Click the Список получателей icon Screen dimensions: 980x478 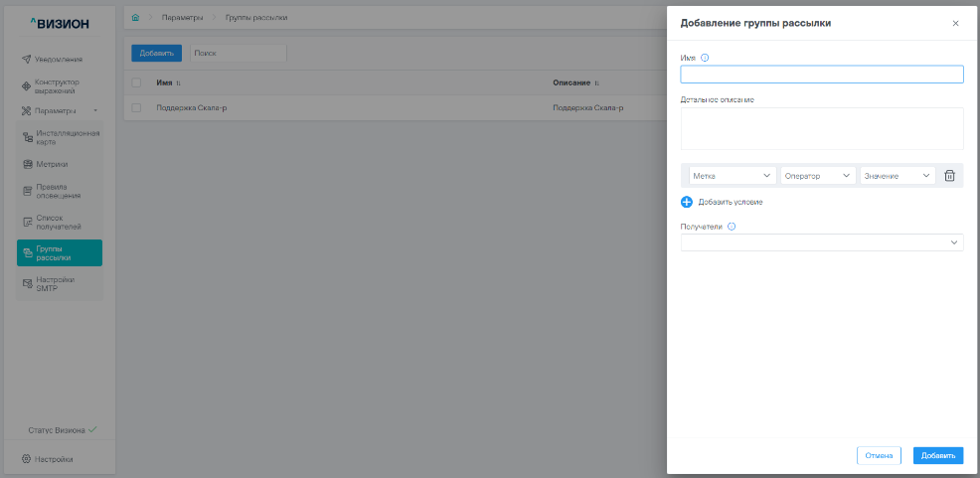[28, 222]
